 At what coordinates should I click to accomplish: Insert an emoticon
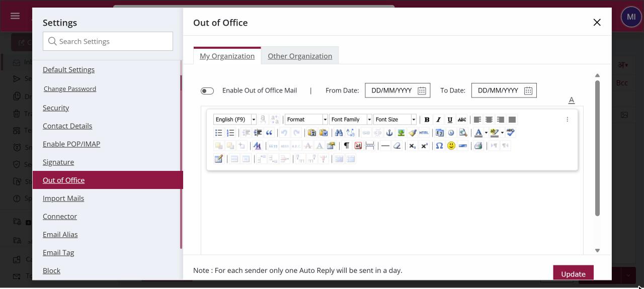(451, 146)
